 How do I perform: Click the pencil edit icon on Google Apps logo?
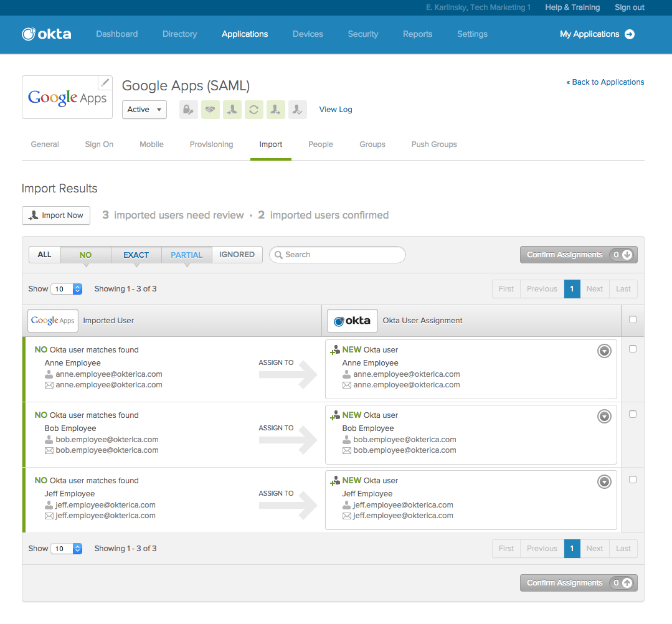click(105, 83)
